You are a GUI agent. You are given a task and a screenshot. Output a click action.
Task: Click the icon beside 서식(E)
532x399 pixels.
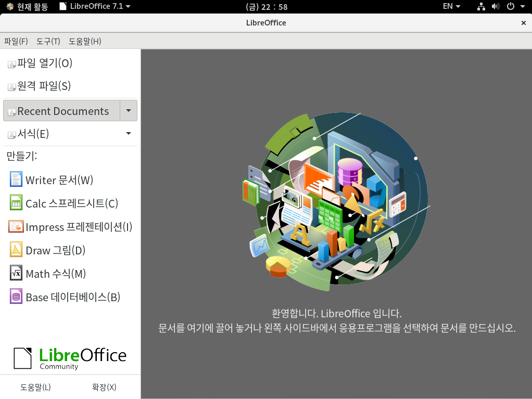tap(12, 135)
